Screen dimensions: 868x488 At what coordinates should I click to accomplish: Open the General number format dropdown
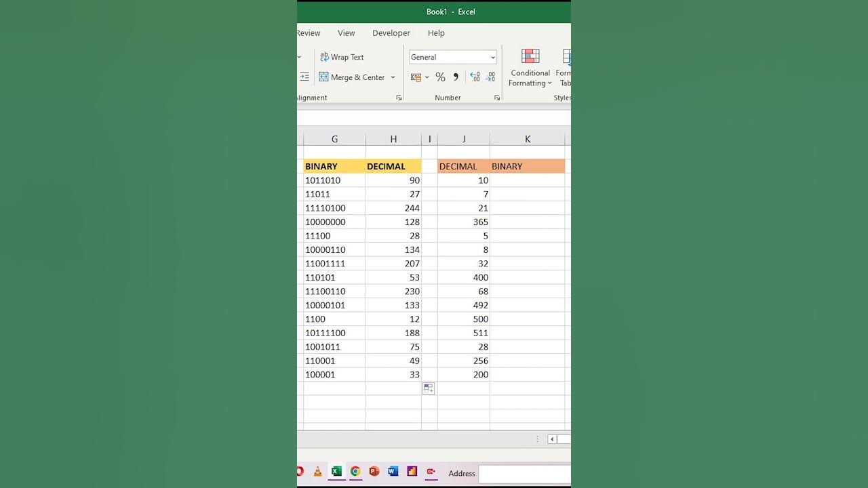pyautogui.click(x=453, y=58)
